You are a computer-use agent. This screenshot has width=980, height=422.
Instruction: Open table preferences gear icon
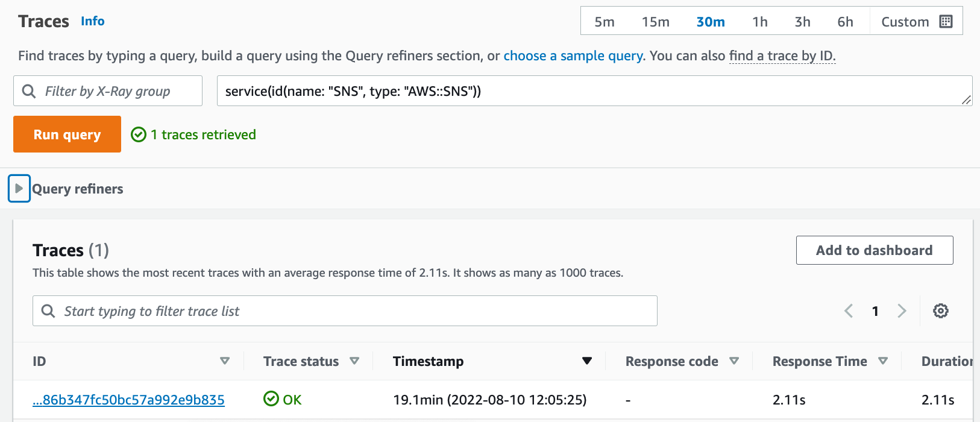pyautogui.click(x=940, y=311)
